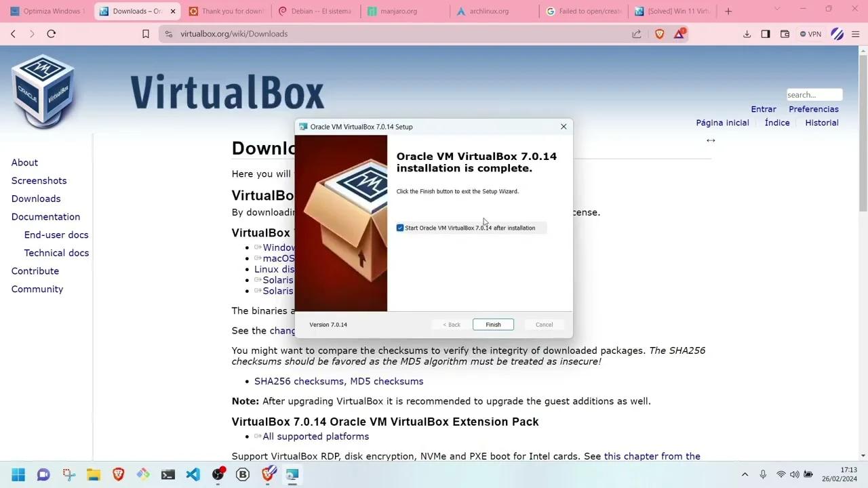868x488 pixels.
Task: Expand the hidden icons tray arrow
Action: point(745,474)
